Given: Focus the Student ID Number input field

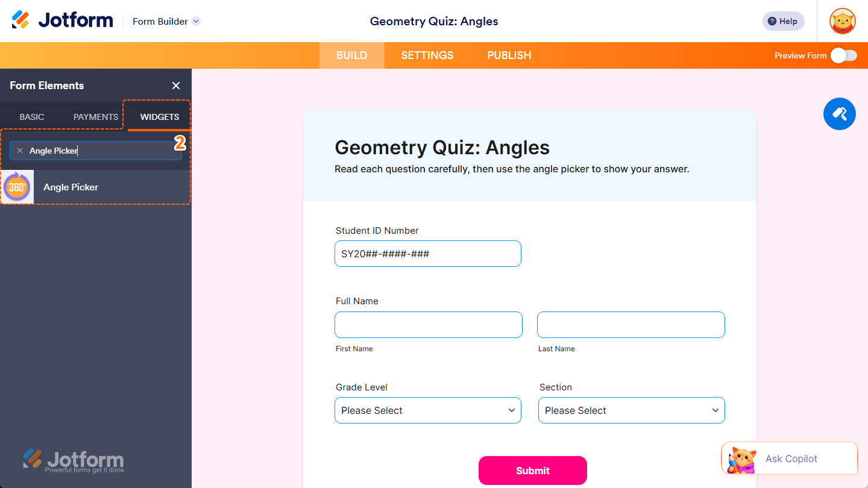Looking at the screenshot, I should (x=427, y=254).
